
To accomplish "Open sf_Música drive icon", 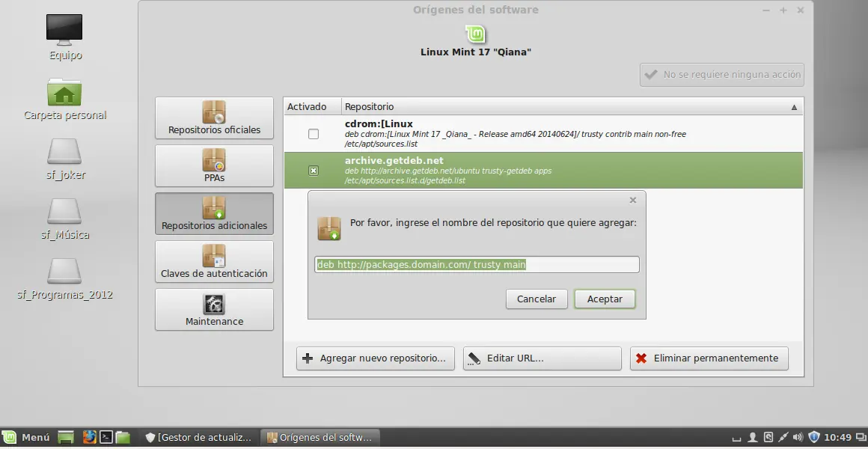I will coord(65,219).
